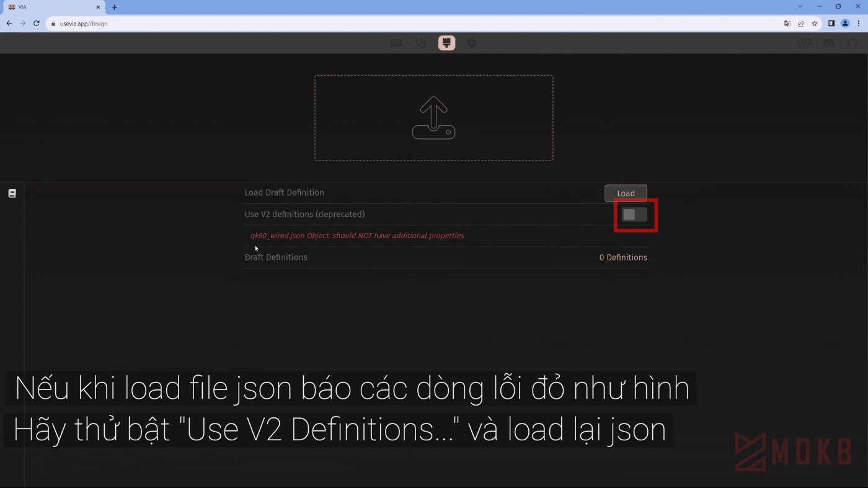Open the GitHub link icon
Screen dimensions: 868x488
coord(852,43)
